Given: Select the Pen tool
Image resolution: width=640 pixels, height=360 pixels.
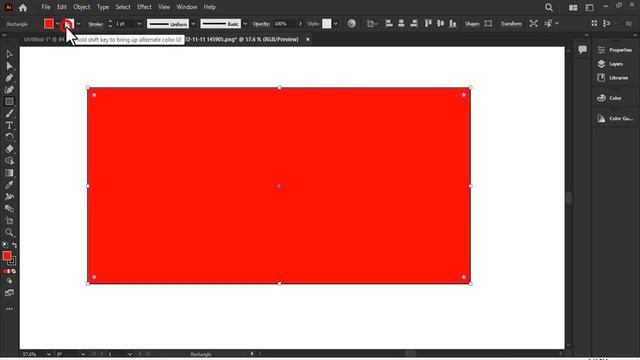Looking at the screenshot, I should tap(9, 78).
